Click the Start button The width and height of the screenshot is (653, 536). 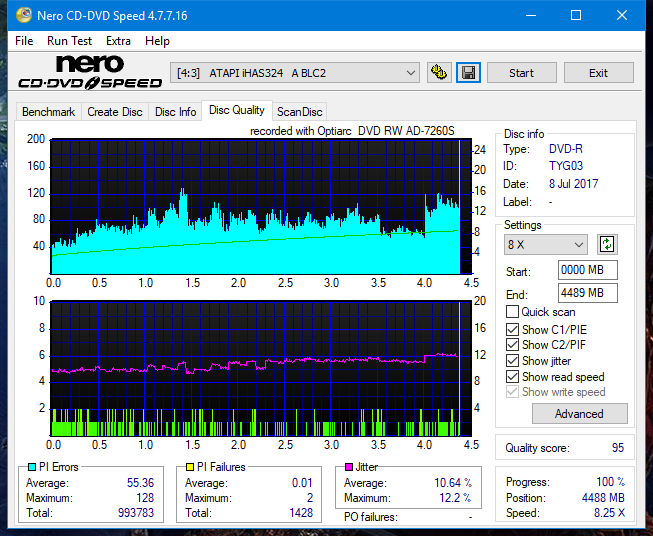pyautogui.click(x=521, y=73)
